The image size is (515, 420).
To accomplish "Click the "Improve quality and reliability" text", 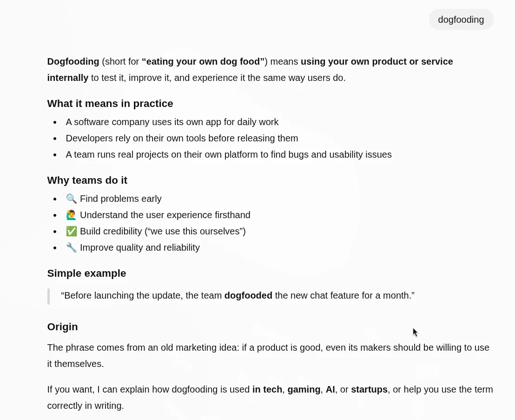I will click(140, 247).
